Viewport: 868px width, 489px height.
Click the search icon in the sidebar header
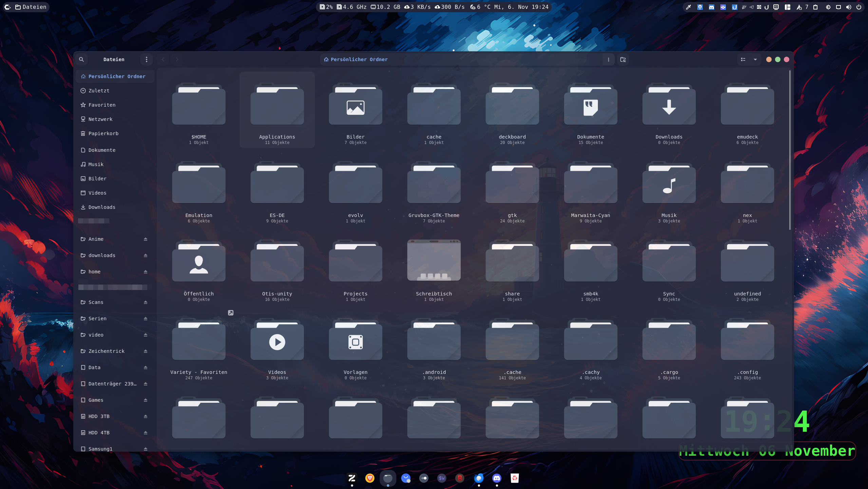tap(81, 59)
